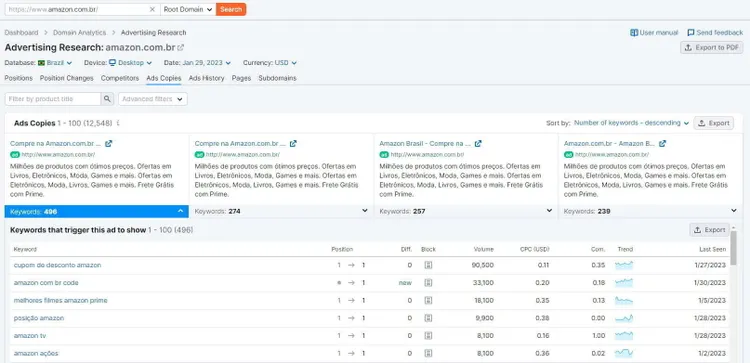
Task: Expand the Keywords 274 ad panel
Action: point(281,211)
